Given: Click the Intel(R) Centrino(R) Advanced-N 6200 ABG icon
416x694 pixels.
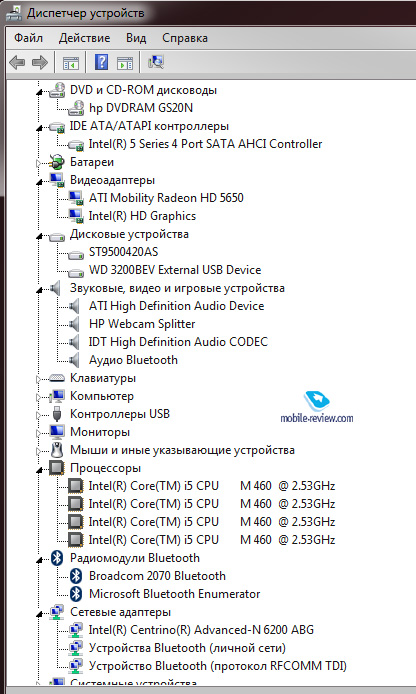Looking at the screenshot, I should (76, 630).
